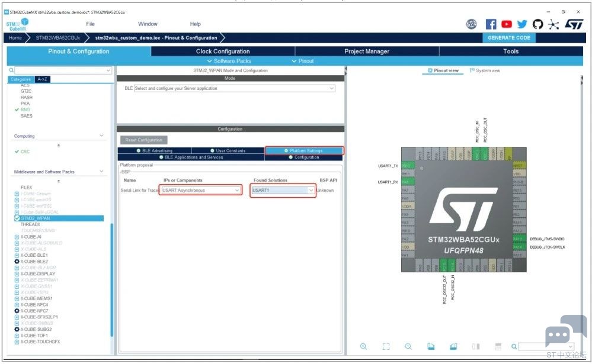Open ST's Facebook page icon
This screenshot has width=592, height=364.
click(491, 24)
